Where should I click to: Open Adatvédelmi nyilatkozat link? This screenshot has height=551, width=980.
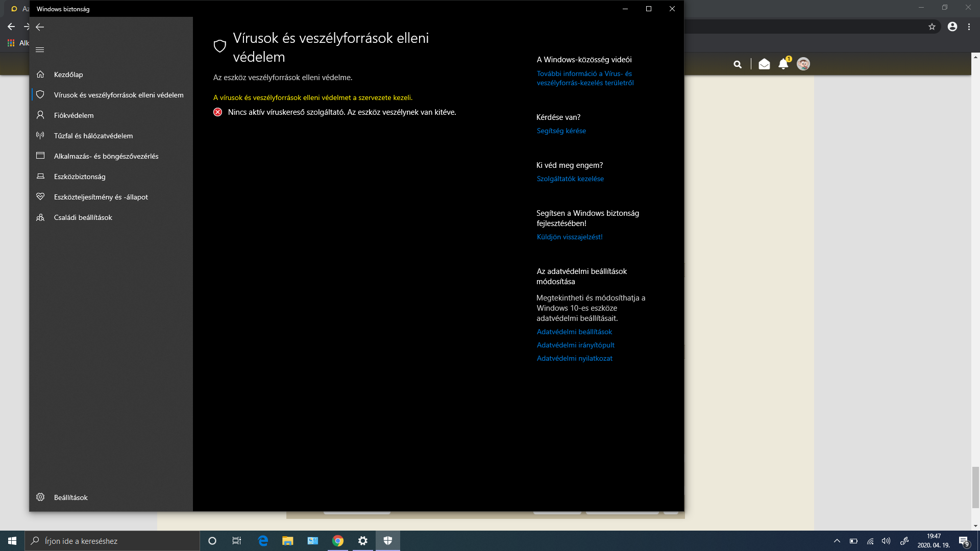(574, 359)
